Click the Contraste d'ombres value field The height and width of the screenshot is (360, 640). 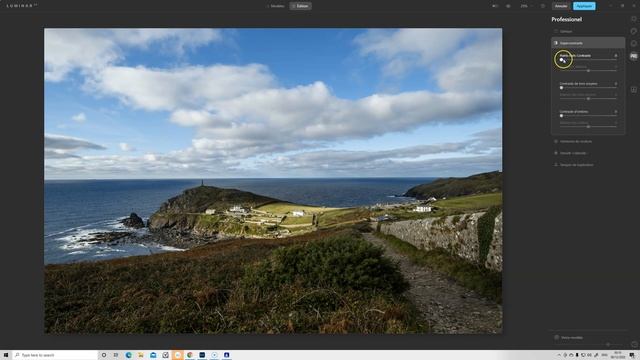coord(616,111)
